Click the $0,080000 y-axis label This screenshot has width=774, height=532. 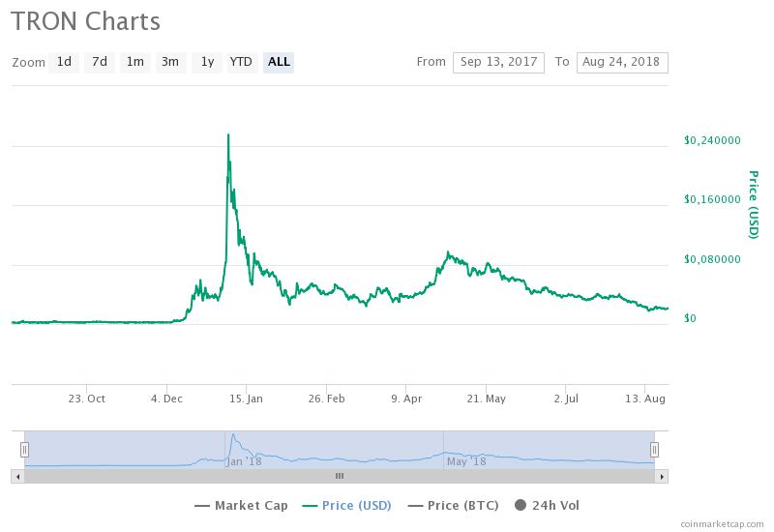point(712,259)
